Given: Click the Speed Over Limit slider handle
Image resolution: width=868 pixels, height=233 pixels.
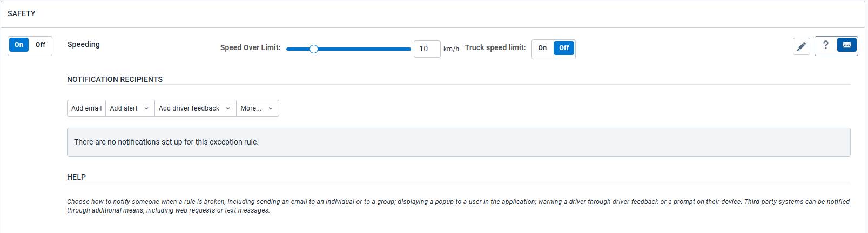Looking at the screenshot, I should click(x=314, y=49).
